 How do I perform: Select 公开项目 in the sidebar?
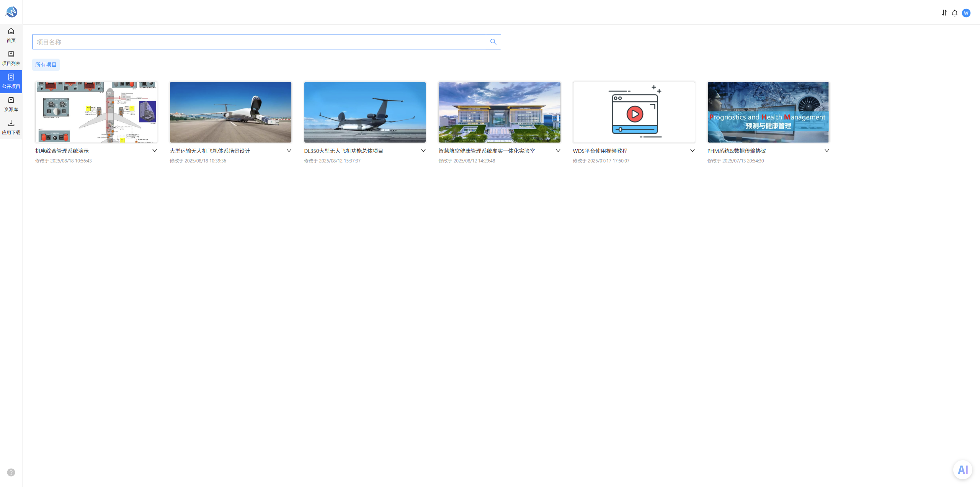[x=11, y=81]
